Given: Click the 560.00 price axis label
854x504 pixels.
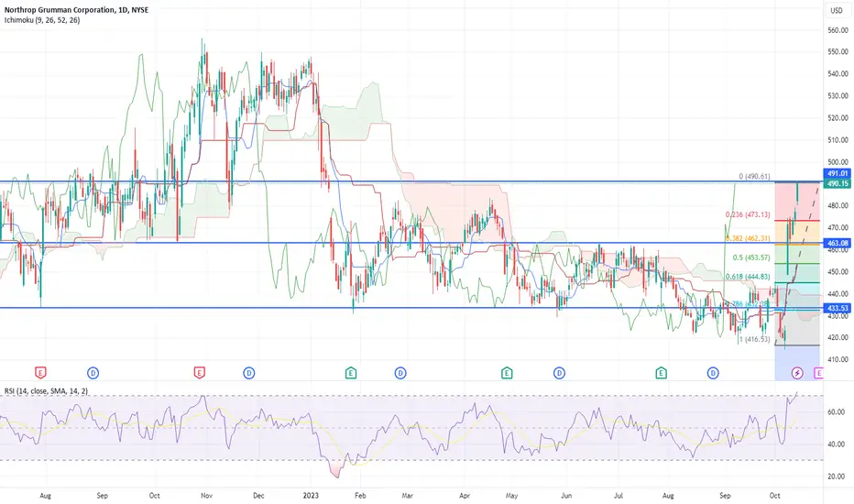Looking at the screenshot, I should 838,30.
